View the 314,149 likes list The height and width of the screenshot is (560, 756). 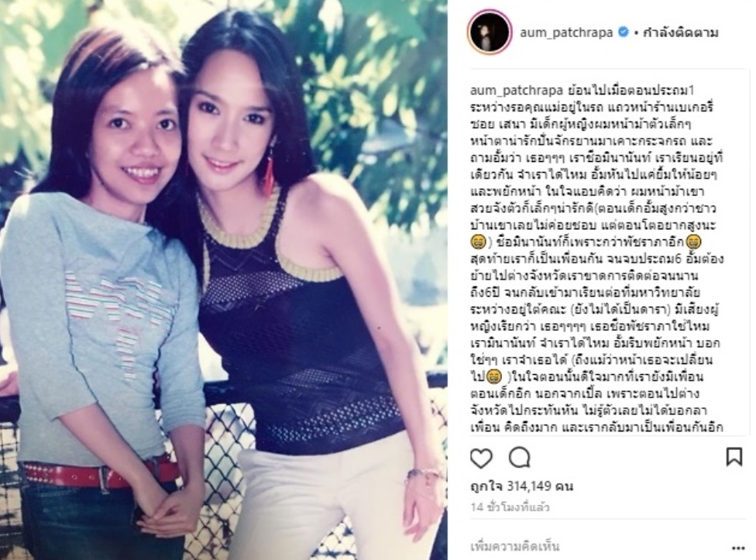521,486
